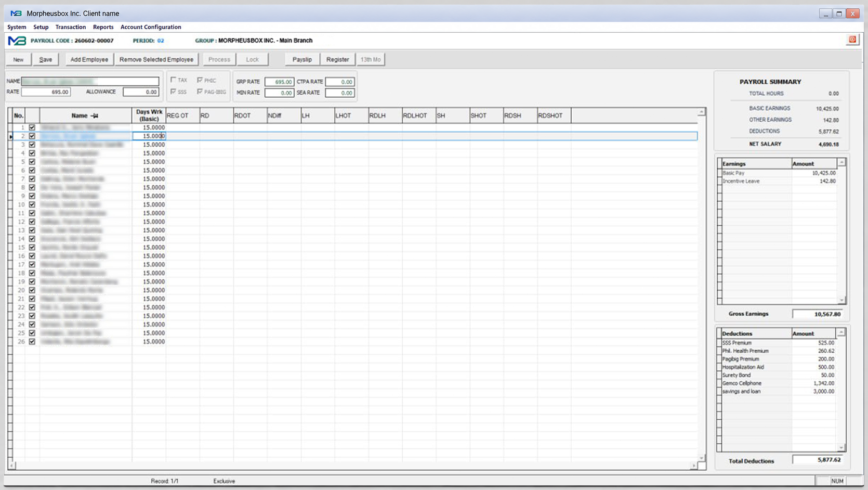Open the System menu
This screenshot has width=868, height=490.
[17, 27]
